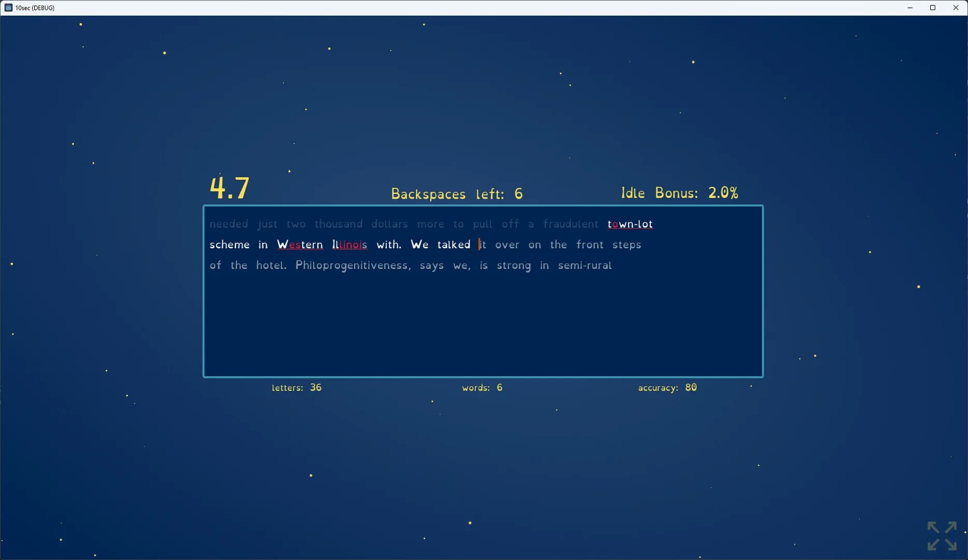
Task: Toggle fullscreen with the arrows icon
Action: click(942, 536)
